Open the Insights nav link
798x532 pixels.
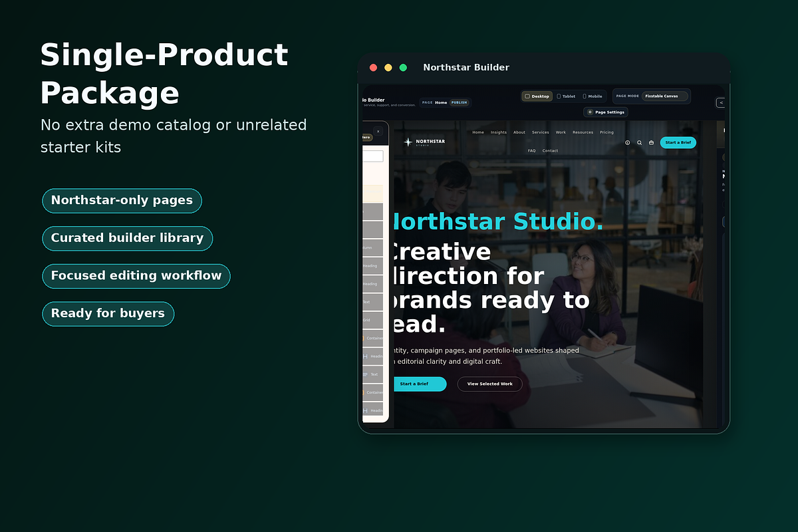[499, 132]
